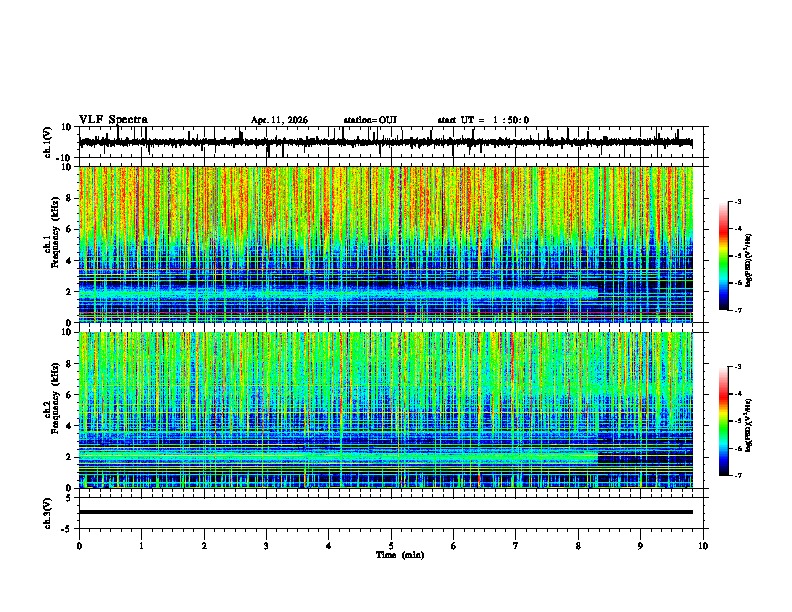Click the "4" kHz tick of ch.2 spectrogram

69,426
